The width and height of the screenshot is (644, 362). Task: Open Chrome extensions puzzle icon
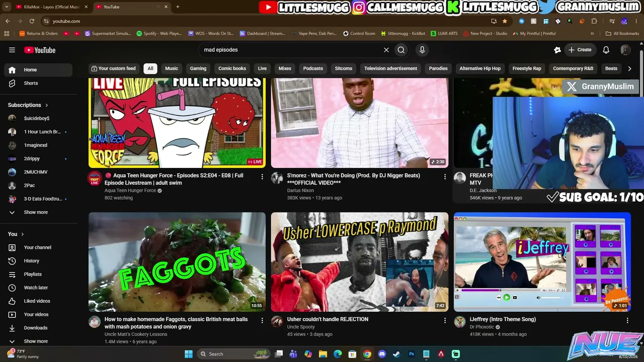tap(594, 21)
